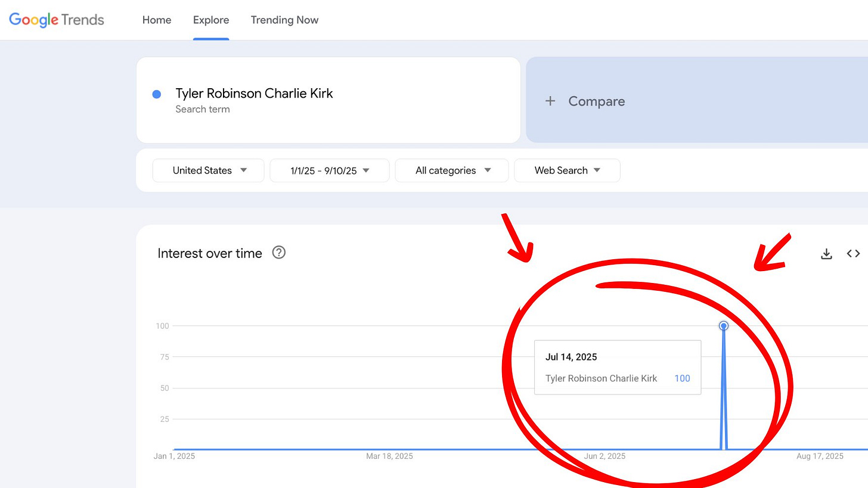Click the Jul 14, 2025 tooltip date
The image size is (868, 488).
[571, 357]
